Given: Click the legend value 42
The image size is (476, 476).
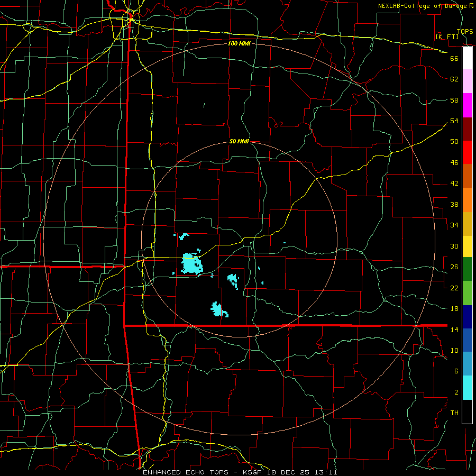Looking at the screenshot, I should (454, 184).
